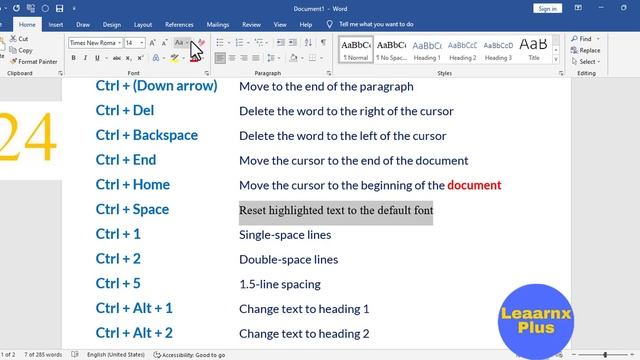Apply Text Effects with the outlined A icon
The image size is (640, 360).
(156, 58)
